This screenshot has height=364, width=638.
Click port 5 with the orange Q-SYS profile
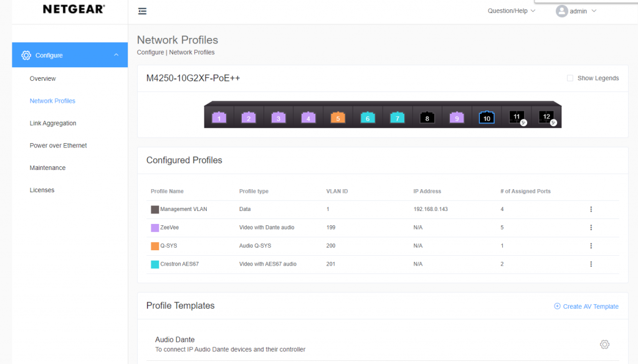[x=338, y=117]
